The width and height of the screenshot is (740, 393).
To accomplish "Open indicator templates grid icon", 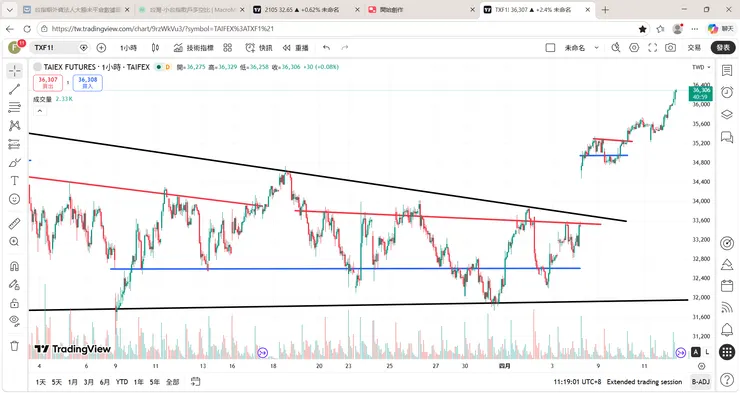I will [227, 48].
